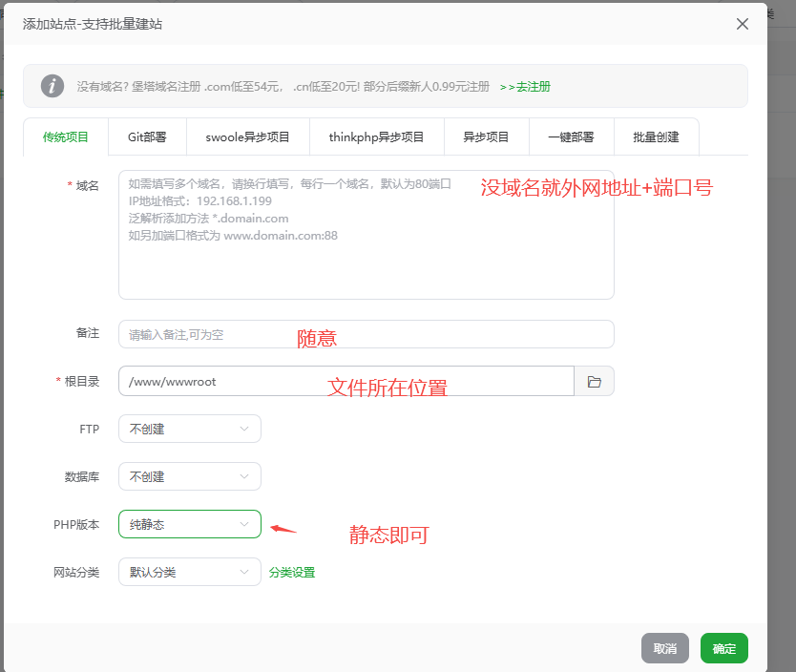Click the 没有域名? promotion notice text
Screen dimensions: 796x672
click(x=283, y=87)
